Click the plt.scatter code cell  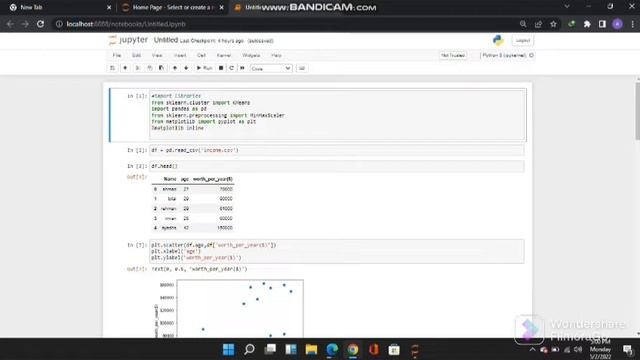coord(337,251)
